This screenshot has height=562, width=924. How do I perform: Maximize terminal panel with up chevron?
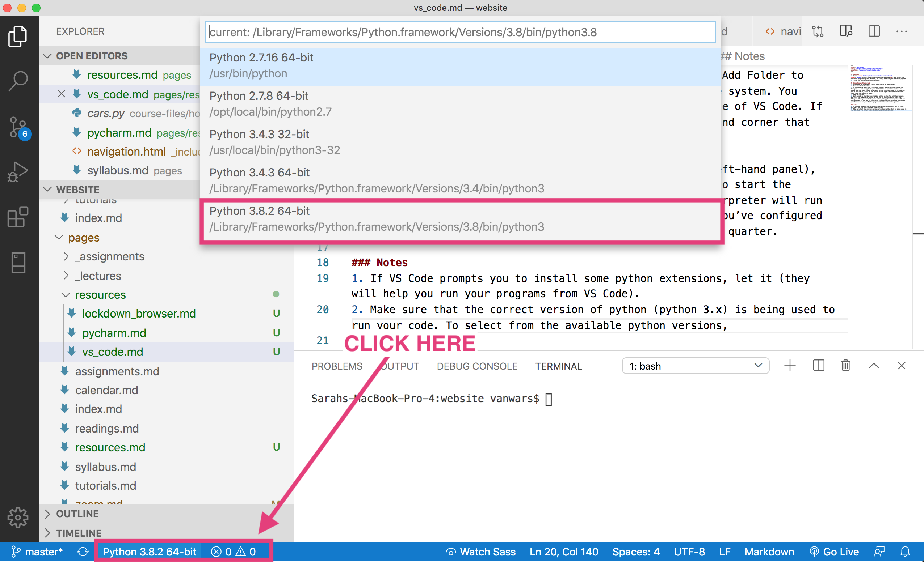click(873, 366)
